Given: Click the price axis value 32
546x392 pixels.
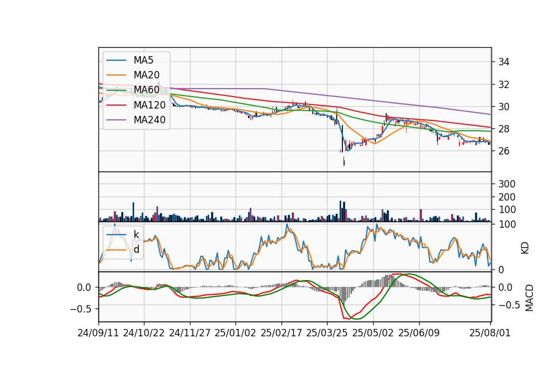Looking at the screenshot, I should click(x=504, y=85).
